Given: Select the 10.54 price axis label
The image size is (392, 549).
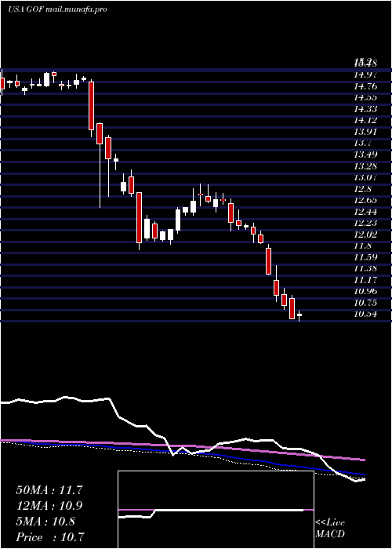Looking at the screenshot, I should coord(365,314).
